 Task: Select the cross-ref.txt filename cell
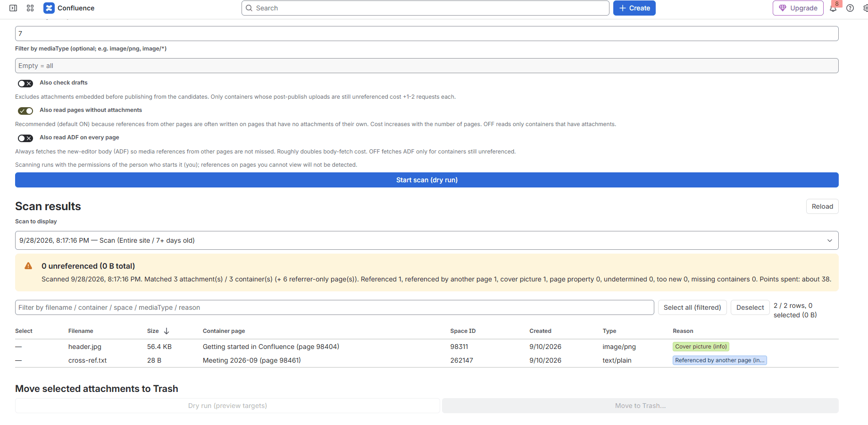(x=88, y=360)
